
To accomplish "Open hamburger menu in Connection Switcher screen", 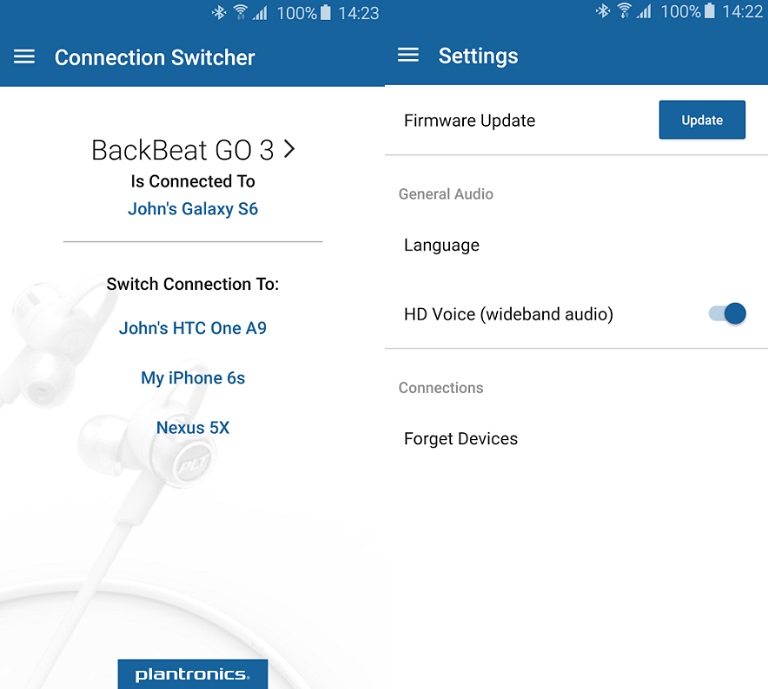I will coord(24,57).
